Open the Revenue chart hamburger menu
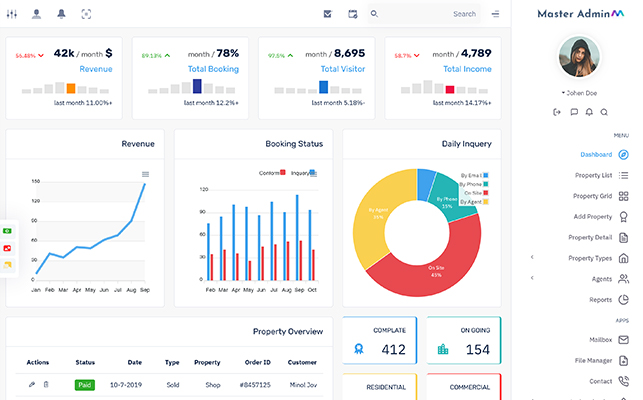The image size is (643, 400). click(145, 174)
